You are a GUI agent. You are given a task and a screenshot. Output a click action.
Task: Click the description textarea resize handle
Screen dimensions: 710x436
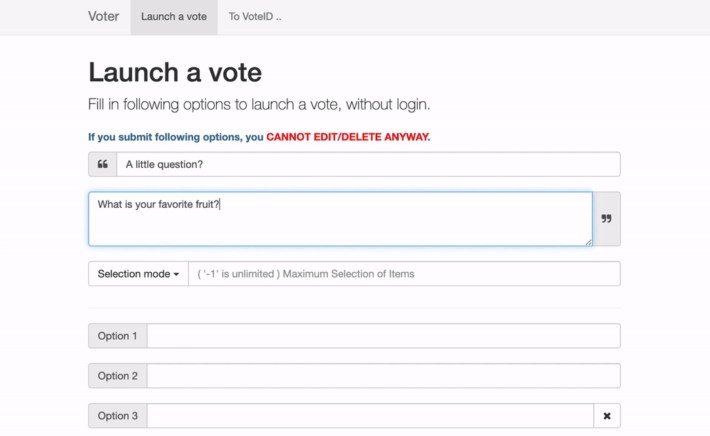click(587, 241)
